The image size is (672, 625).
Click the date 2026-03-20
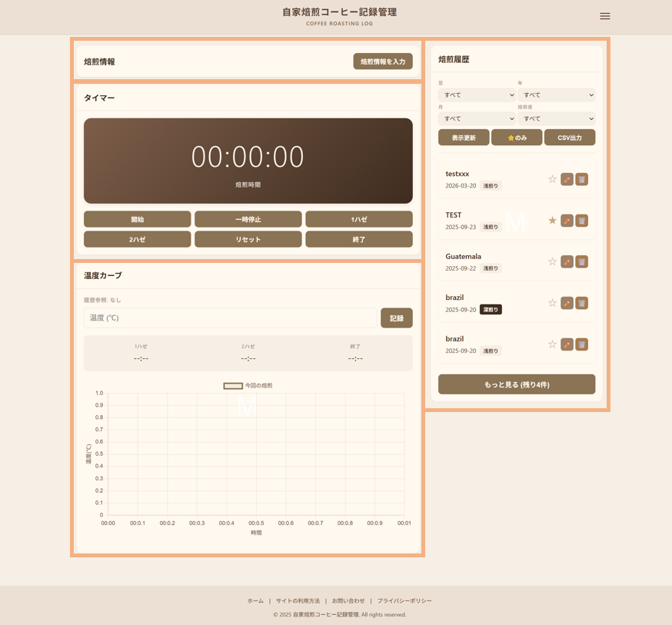click(x=461, y=186)
